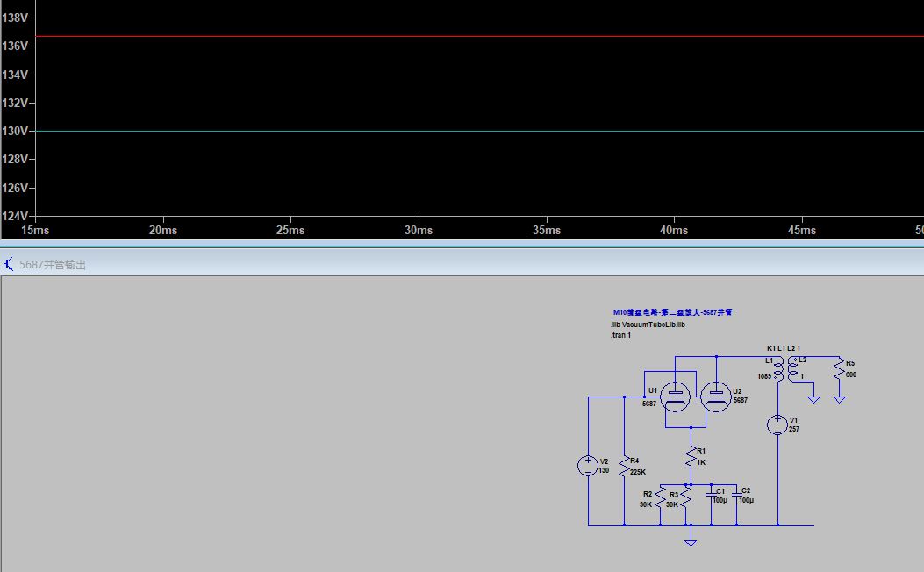
Task: Select the U1 triode tube symbol
Action: point(676,397)
